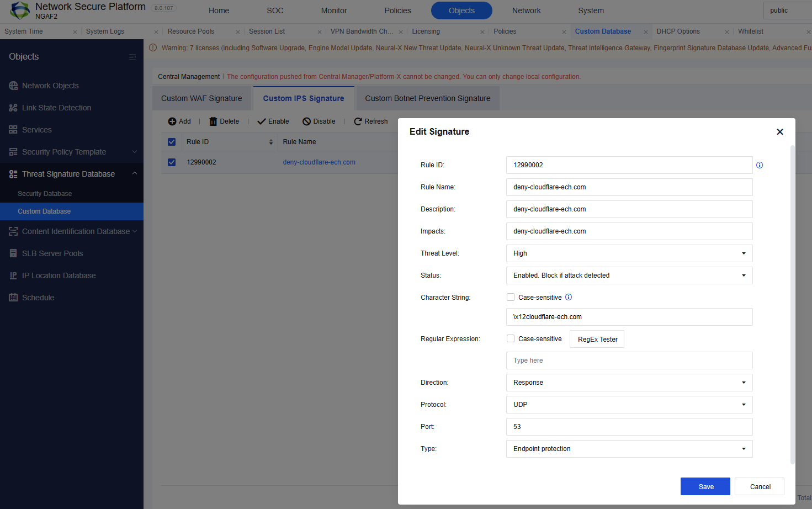Click the Cancel button

pos(760,486)
